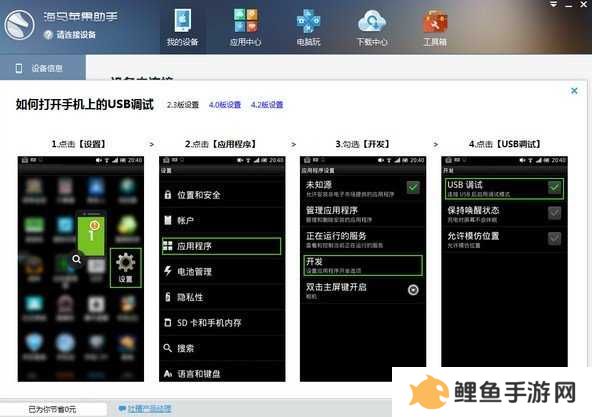Image resolution: width=592 pixels, height=417 pixels.
Task: Click the USB 调试 checkbox in step 4
Action: pos(554,187)
